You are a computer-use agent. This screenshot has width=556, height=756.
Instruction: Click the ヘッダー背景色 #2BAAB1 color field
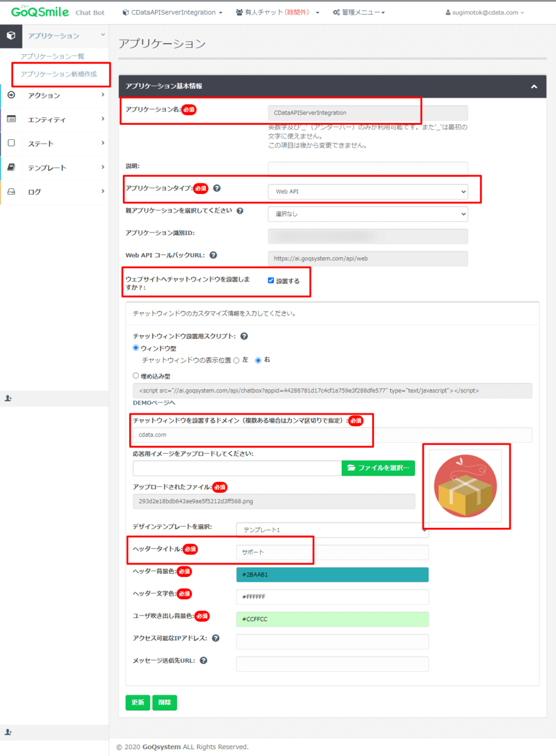(332, 575)
